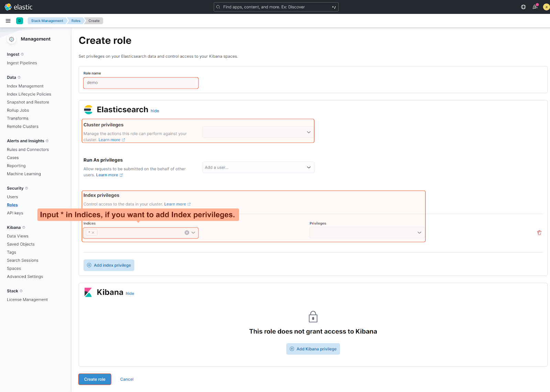Open Index Management in sidebar

coord(25,86)
